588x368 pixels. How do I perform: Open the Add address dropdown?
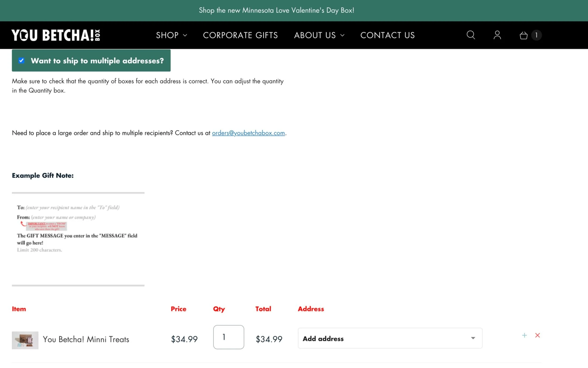(390, 338)
